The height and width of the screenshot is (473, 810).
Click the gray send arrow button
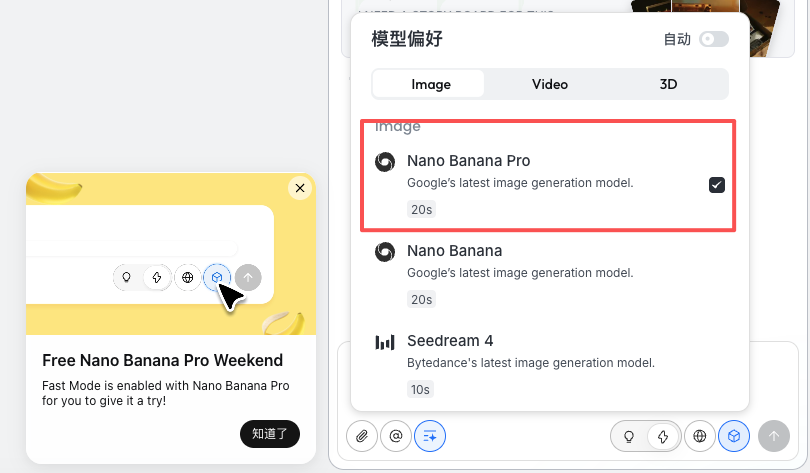click(773, 436)
